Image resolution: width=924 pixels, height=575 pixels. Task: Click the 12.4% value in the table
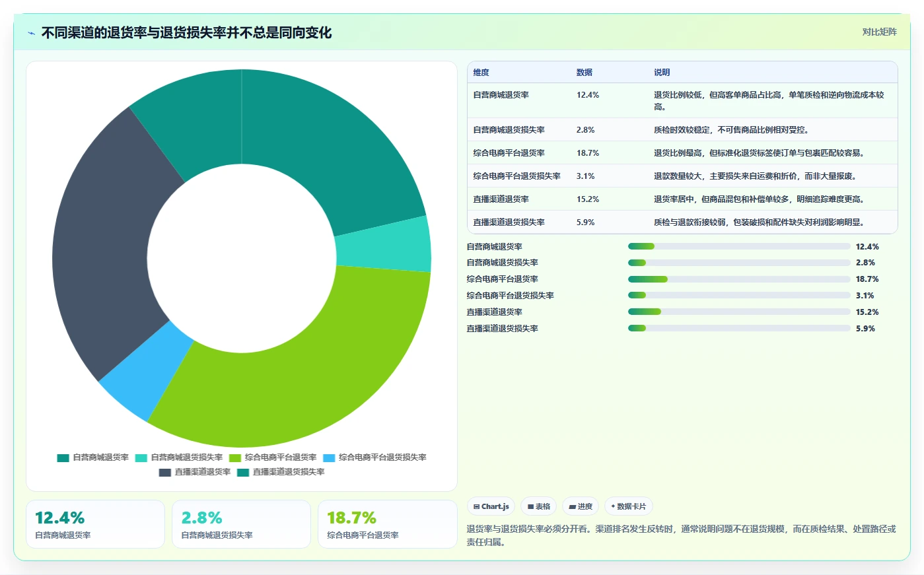588,95
